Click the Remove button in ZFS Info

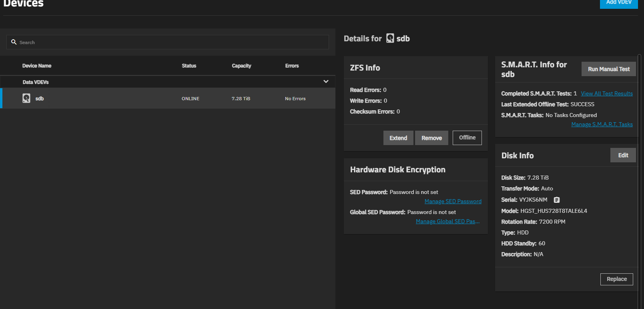point(431,138)
